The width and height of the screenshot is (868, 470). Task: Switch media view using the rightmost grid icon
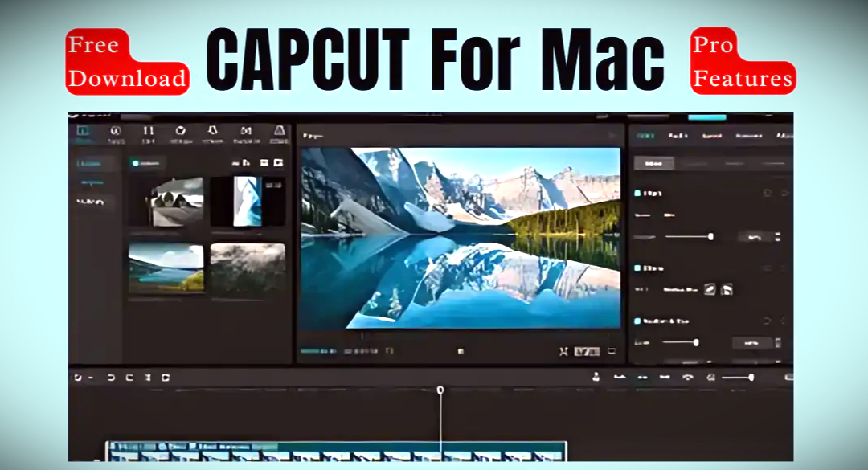tap(278, 163)
